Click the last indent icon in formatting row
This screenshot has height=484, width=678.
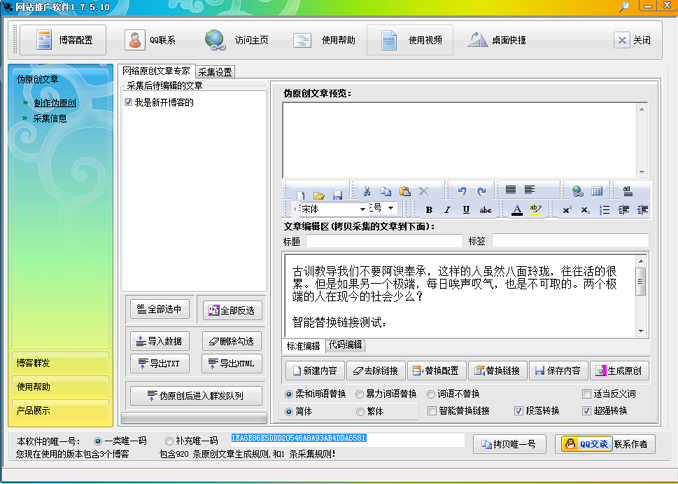pyautogui.click(x=642, y=210)
